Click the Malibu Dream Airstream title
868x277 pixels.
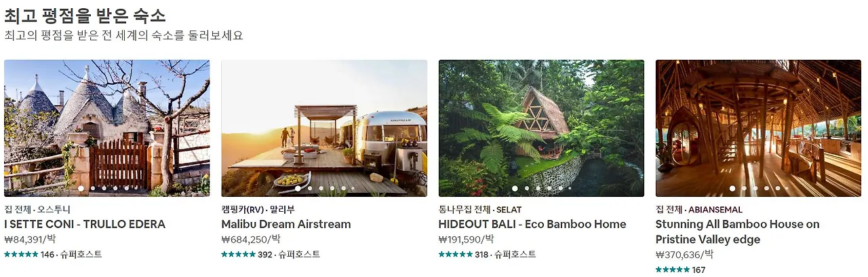286,224
